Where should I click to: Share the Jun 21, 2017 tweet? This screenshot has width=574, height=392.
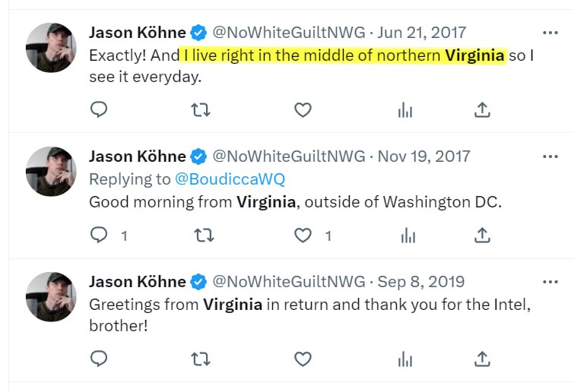coord(482,109)
